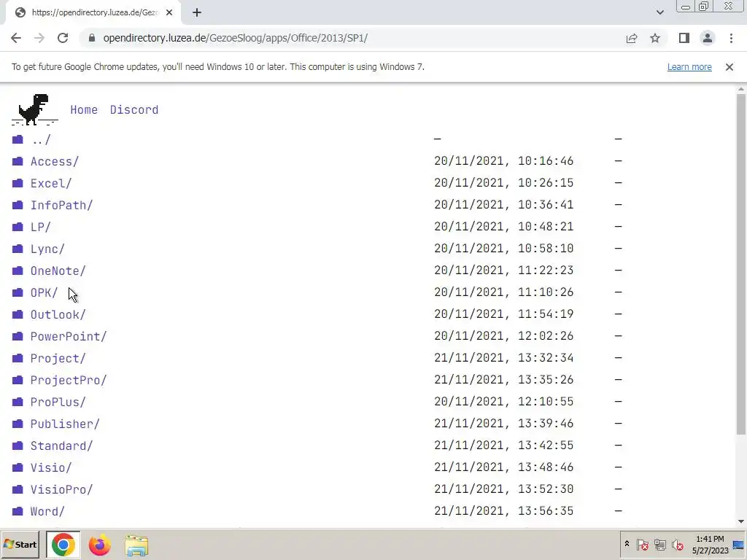Open the volume tray icon
The width and height of the screenshot is (747, 560).
677,544
